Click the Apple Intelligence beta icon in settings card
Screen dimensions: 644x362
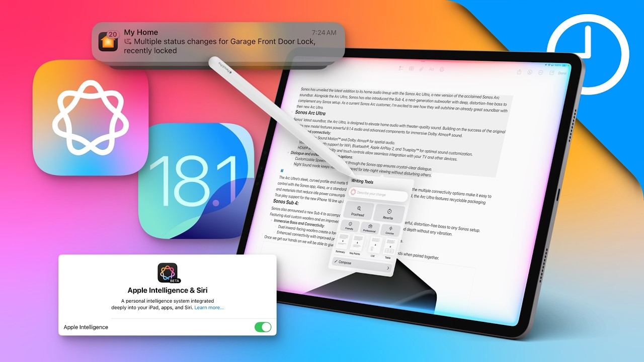click(x=168, y=273)
